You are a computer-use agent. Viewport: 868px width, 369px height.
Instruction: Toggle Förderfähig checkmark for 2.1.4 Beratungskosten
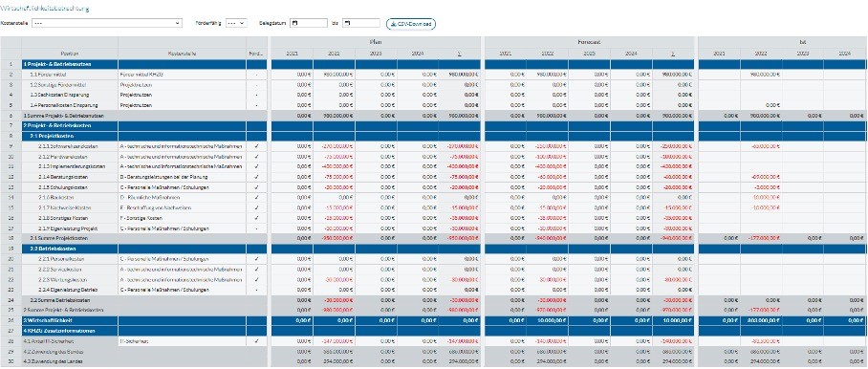[257, 177]
